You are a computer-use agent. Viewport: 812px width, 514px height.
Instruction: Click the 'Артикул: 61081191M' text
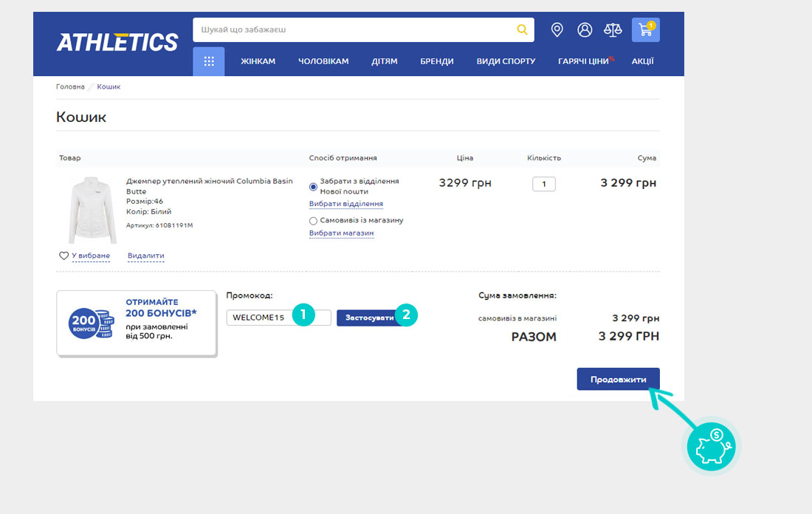point(159,225)
